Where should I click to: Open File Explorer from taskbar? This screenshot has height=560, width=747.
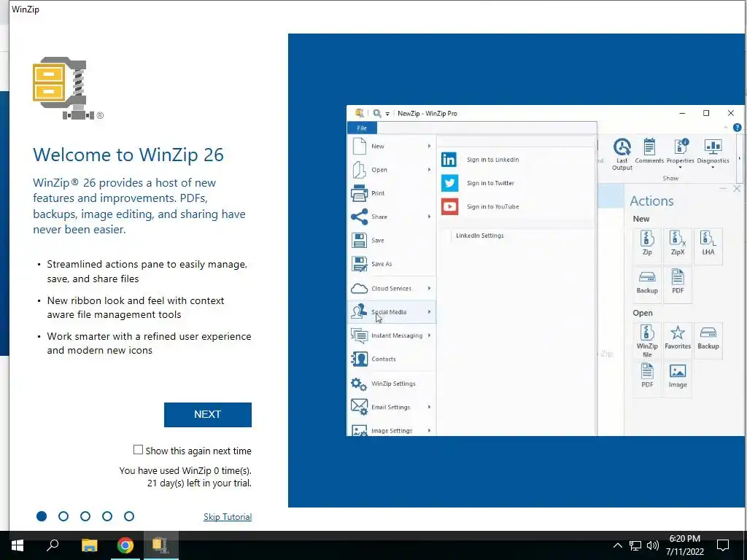89,545
